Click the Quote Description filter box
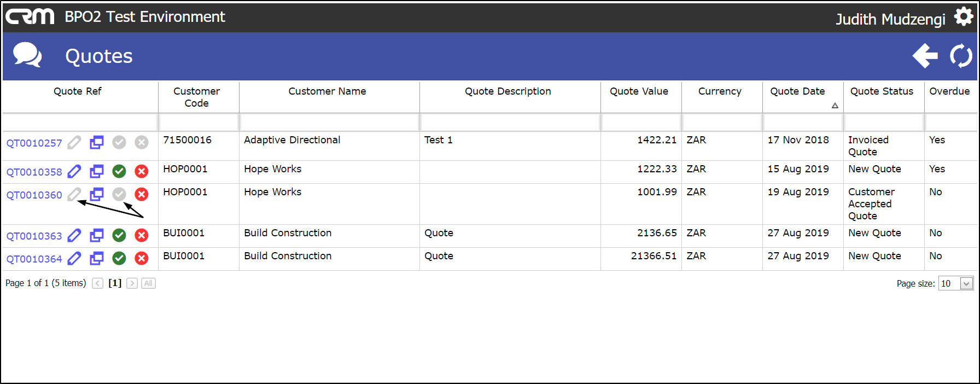This screenshot has height=384, width=980. click(510, 122)
